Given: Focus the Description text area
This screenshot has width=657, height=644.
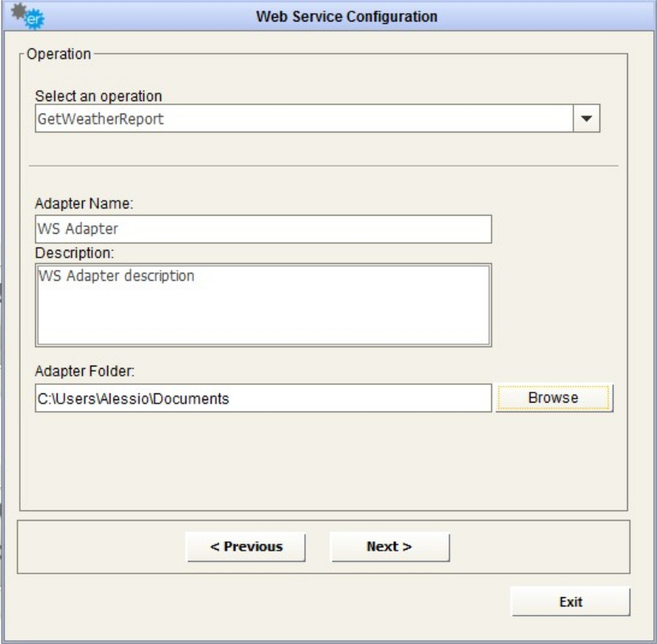Looking at the screenshot, I should tap(263, 305).
